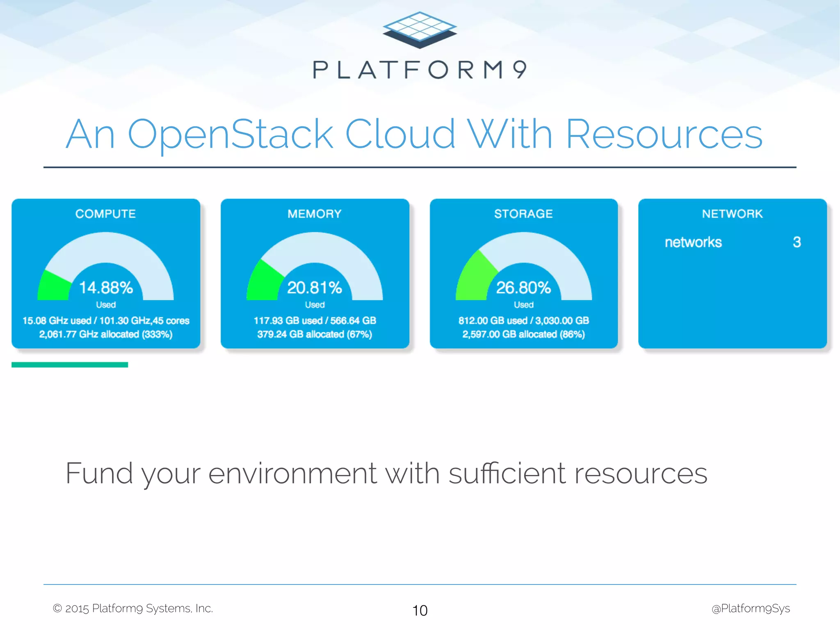
Task: Open the NETWORK resource card header
Action: [x=733, y=214]
